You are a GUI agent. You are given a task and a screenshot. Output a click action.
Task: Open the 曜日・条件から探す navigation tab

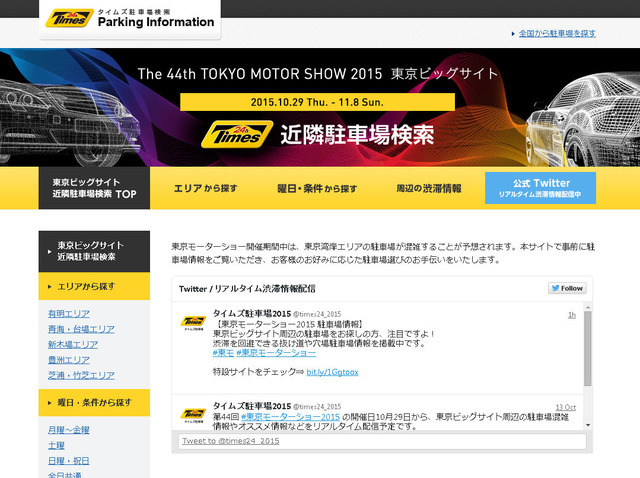pyautogui.click(x=317, y=188)
